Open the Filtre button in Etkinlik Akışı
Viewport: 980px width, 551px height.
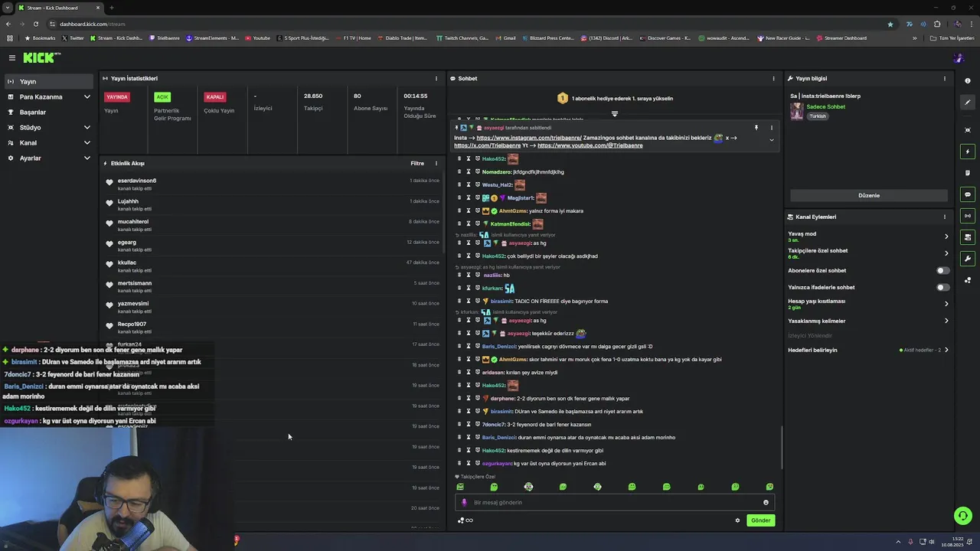(417, 163)
